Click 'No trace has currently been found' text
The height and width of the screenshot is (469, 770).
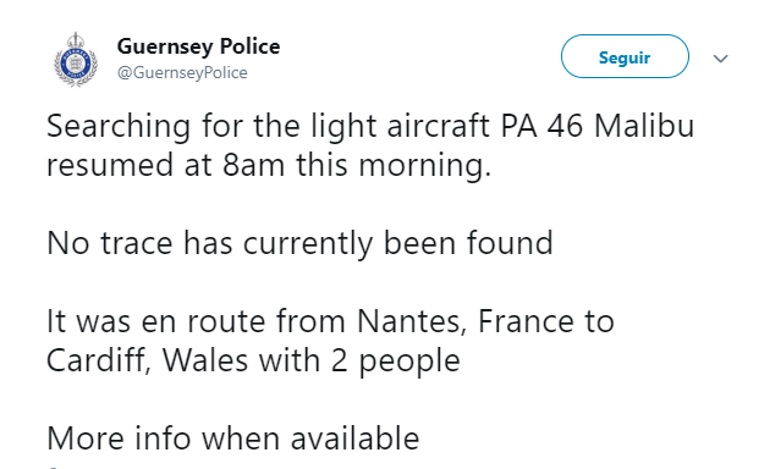(300, 243)
